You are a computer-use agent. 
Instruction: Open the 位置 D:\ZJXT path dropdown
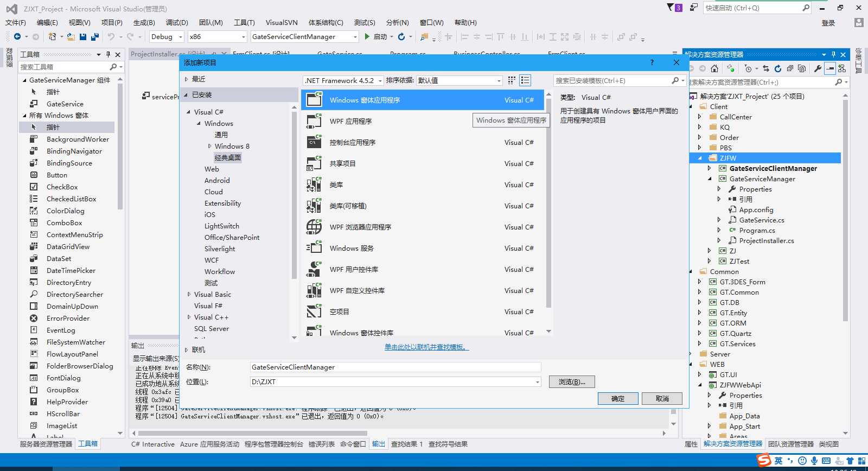(x=538, y=382)
